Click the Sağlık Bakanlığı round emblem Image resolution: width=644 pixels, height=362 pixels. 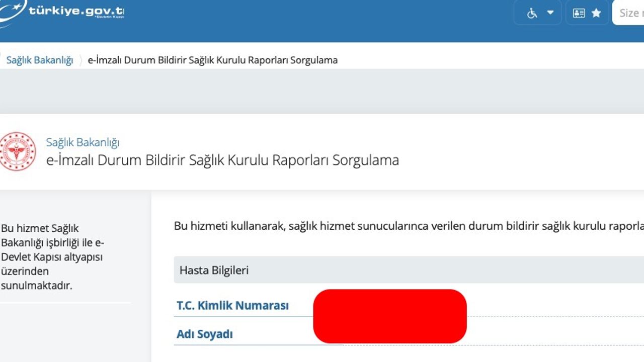click(x=18, y=151)
